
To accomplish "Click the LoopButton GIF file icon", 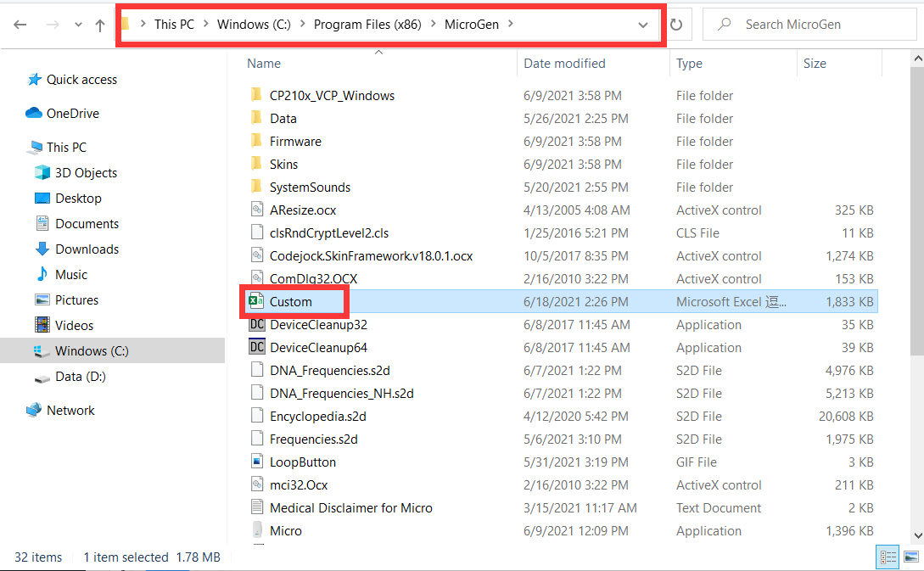I will [x=256, y=462].
